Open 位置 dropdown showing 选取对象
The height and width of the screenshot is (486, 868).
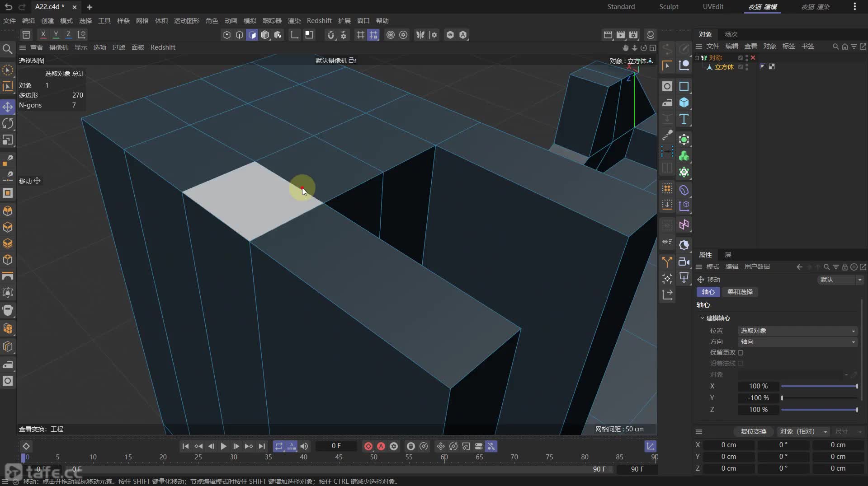pyautogui.click(x=797, y=331)
